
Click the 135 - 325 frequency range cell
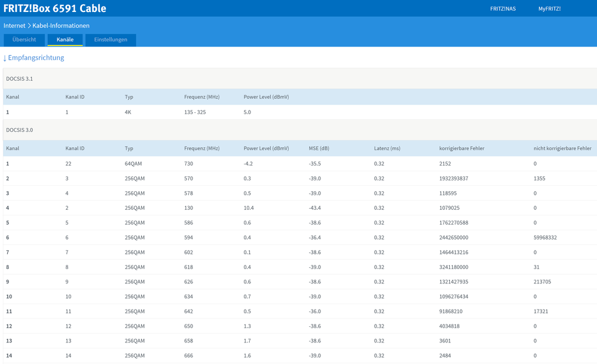[x=195, y=112]
